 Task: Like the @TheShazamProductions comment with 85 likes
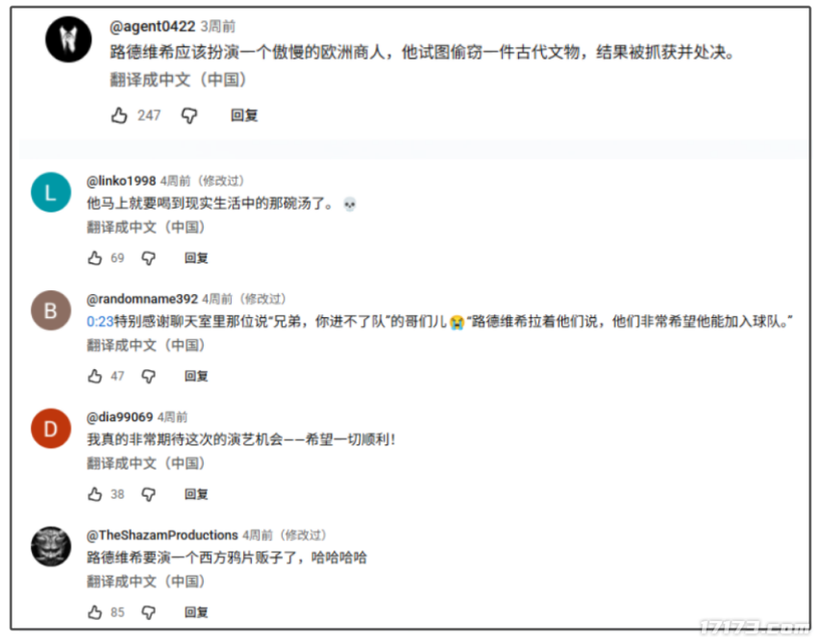[95, 612]
